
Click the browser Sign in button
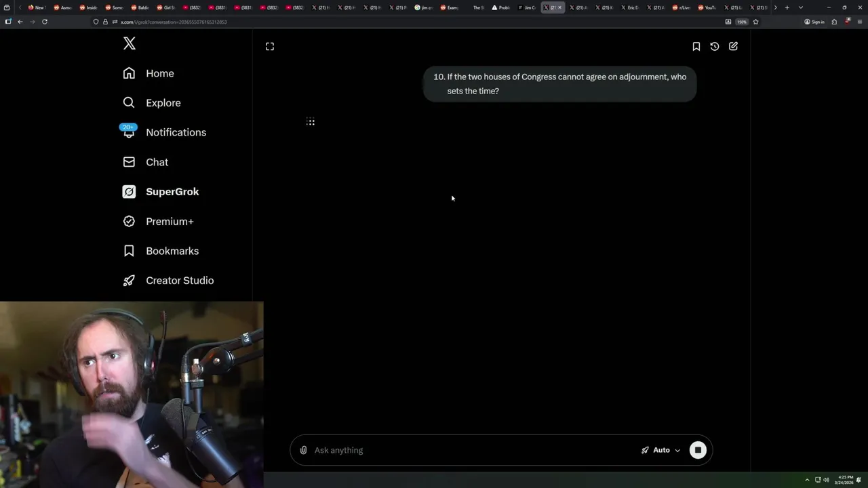pos(814,22)
